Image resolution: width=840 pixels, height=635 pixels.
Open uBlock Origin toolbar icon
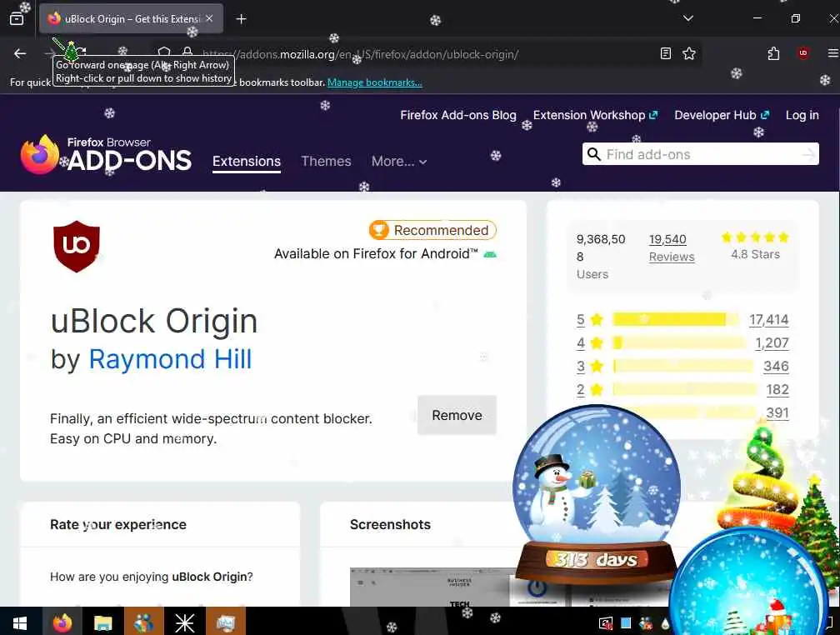(x=802, y=53)
